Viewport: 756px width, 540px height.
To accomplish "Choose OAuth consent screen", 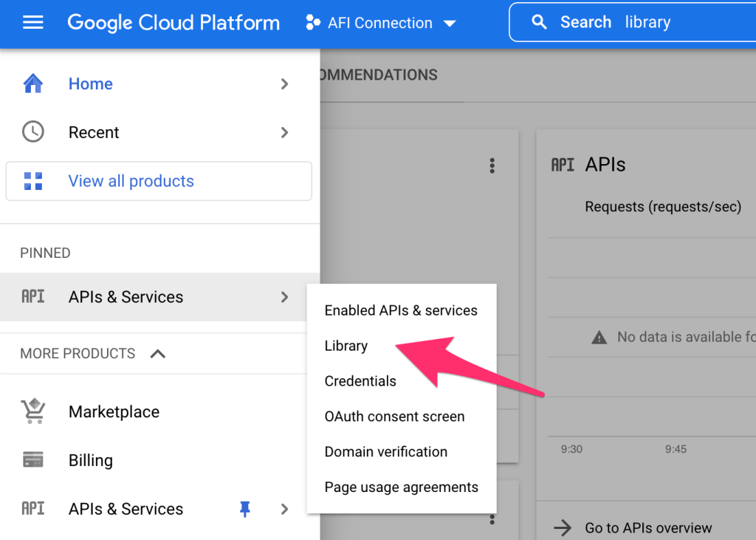I will click(x=394, y=416).
